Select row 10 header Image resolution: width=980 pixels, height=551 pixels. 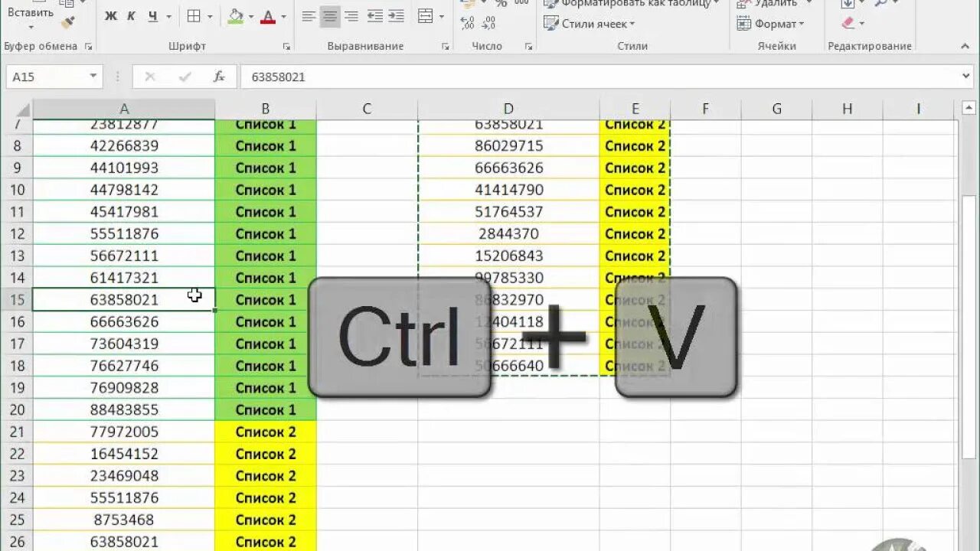click(x=18, y=190)
